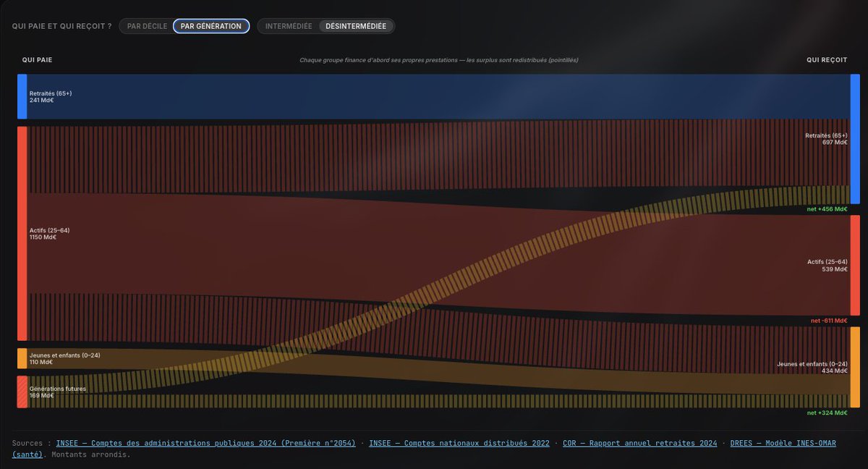Image resolution: width=868 pixels, height=469 pixels.
Task: Click the 'net +324 Md€' value
Action: (x=827, y=413)
